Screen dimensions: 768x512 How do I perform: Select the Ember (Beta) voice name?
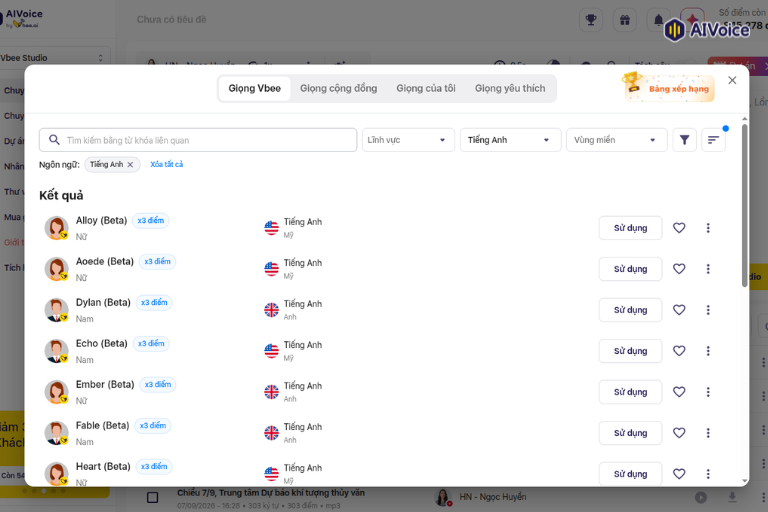click(x=105, y=385)
